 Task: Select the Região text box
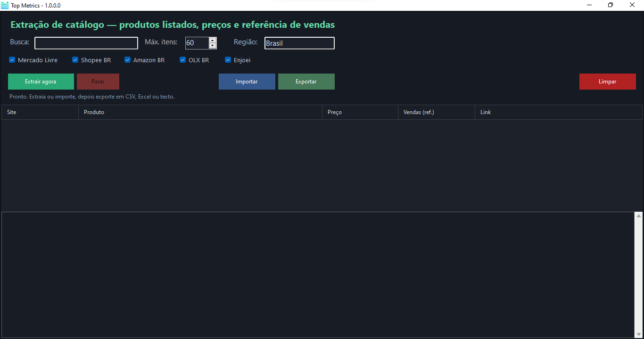pos(299,43)
